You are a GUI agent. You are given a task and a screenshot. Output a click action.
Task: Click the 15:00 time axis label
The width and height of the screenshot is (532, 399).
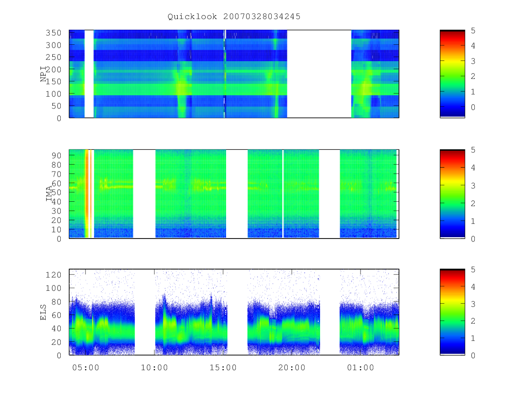click(x=223, y=368)
